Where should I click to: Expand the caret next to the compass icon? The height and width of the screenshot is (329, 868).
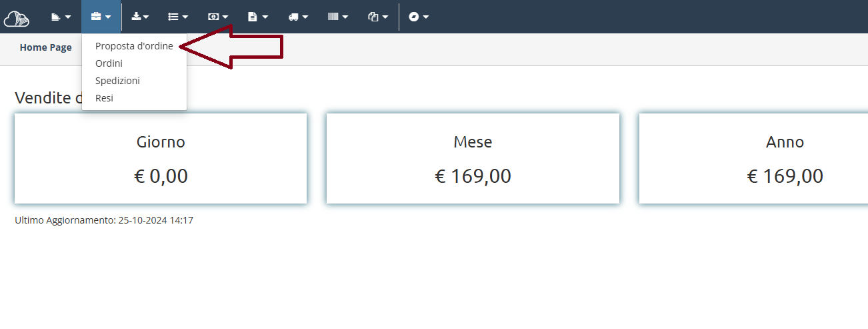tap(425, 17)
